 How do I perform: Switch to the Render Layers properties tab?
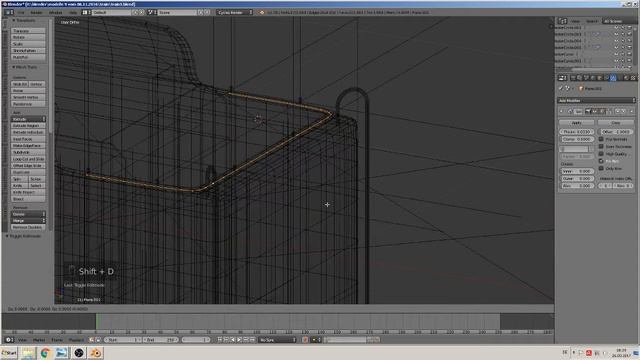[580, 78]
